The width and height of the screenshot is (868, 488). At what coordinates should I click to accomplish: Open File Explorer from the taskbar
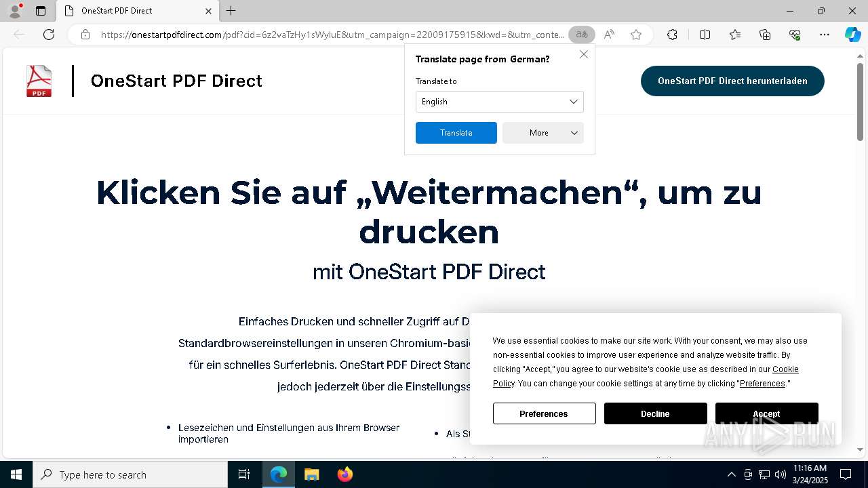pyautogui.click(x=311, y=474)
